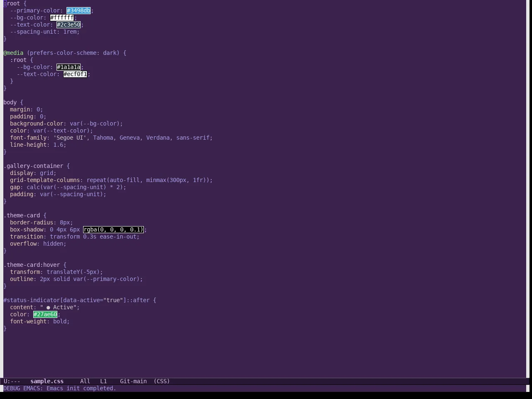This screenshot has height=399, width=532.
Task: Click the 'margin: 0;' line
Action: (x=27, y=109)
